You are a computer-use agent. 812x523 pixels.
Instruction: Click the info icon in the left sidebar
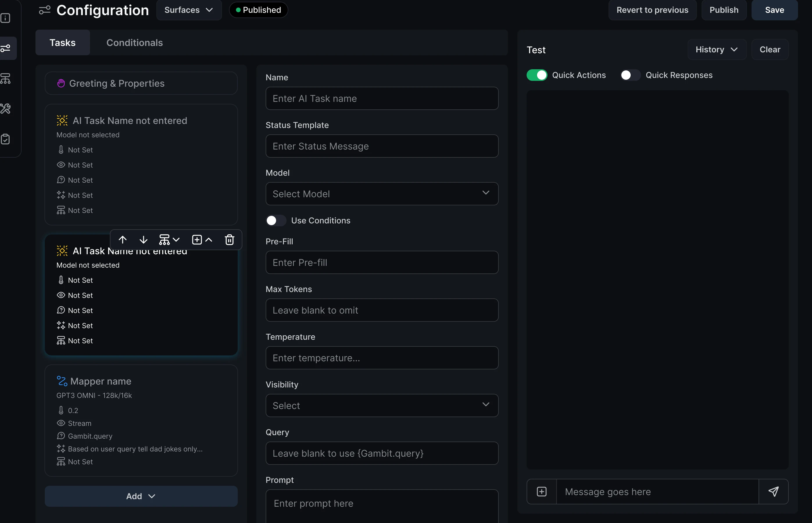pos(6,18)
